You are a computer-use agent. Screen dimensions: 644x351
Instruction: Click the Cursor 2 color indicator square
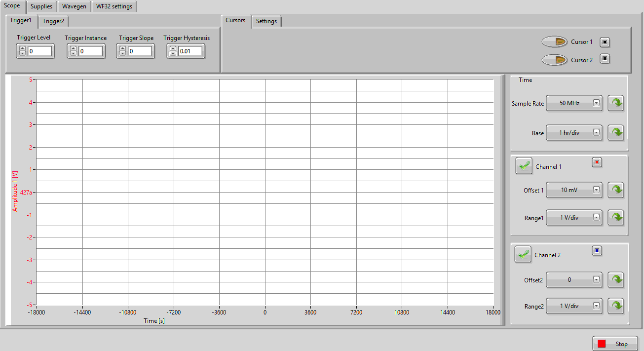point(605,59)
